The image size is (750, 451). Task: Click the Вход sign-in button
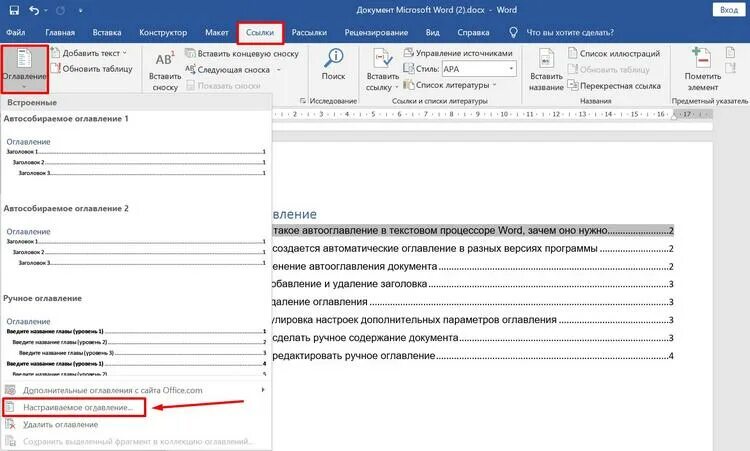tap(728, 10)
